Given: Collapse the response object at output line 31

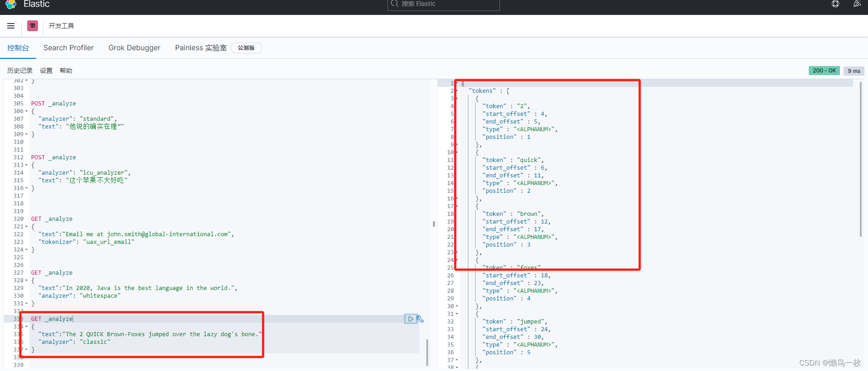Looking at the screenshot, I should (457, 314).
